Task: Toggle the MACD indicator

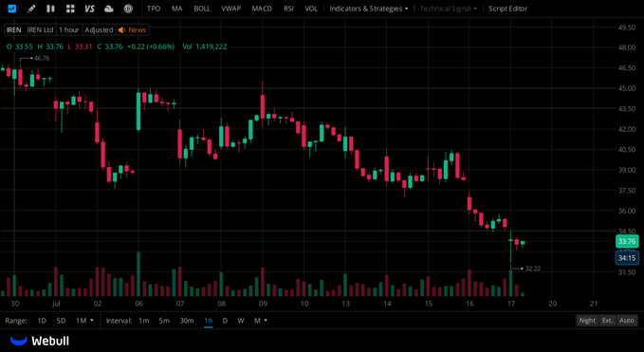Action: [262, 9]
